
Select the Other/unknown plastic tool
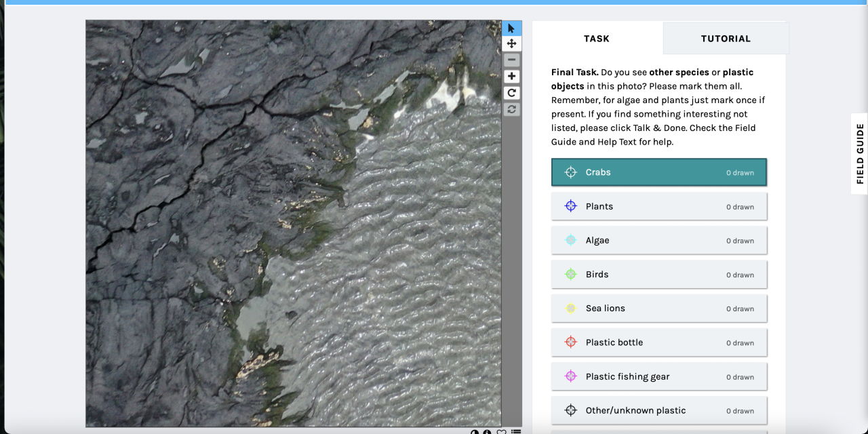tap(659, 410)
